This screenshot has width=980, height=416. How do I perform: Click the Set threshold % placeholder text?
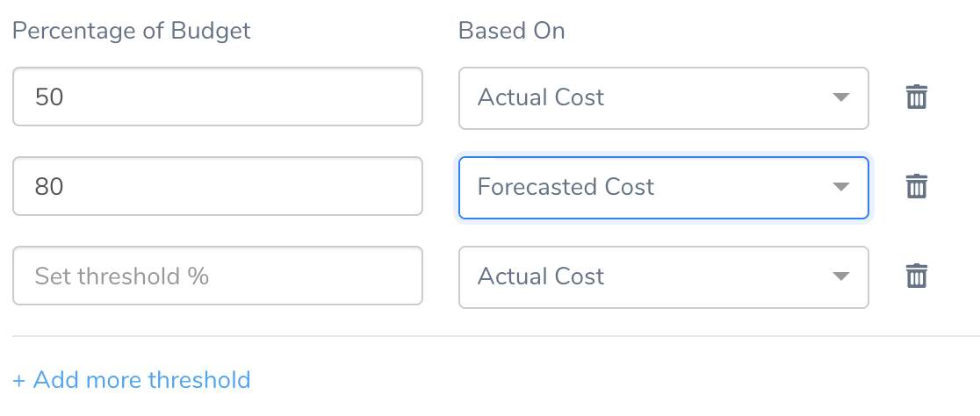[122, 276]
